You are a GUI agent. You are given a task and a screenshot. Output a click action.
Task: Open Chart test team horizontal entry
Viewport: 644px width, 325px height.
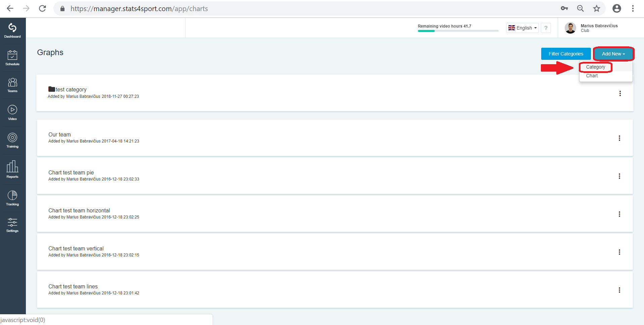pos(79,210)
